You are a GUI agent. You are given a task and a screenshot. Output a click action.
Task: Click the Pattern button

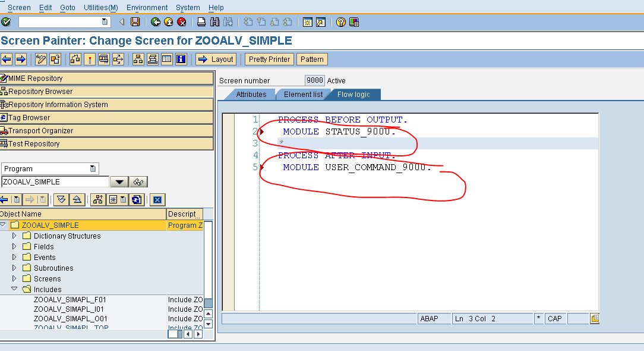pos(312,59)
